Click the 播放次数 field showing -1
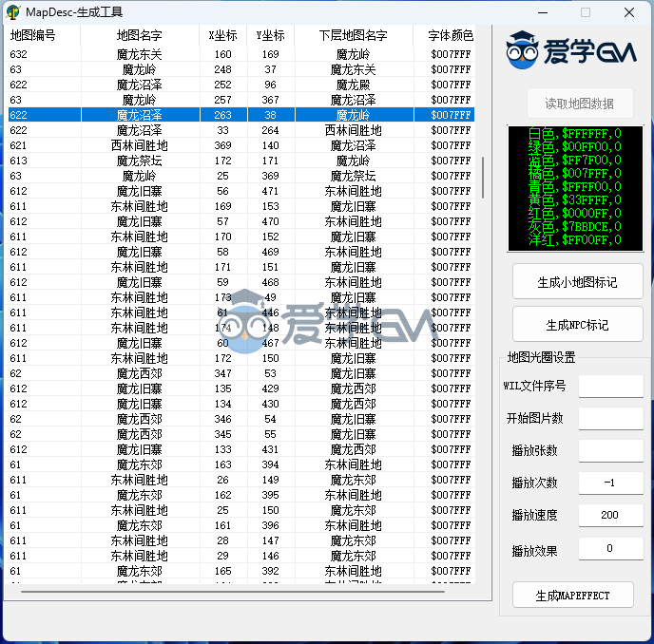The width and height of the screenshot is (654, 644). pyautogui.click(x=610, y=483)
